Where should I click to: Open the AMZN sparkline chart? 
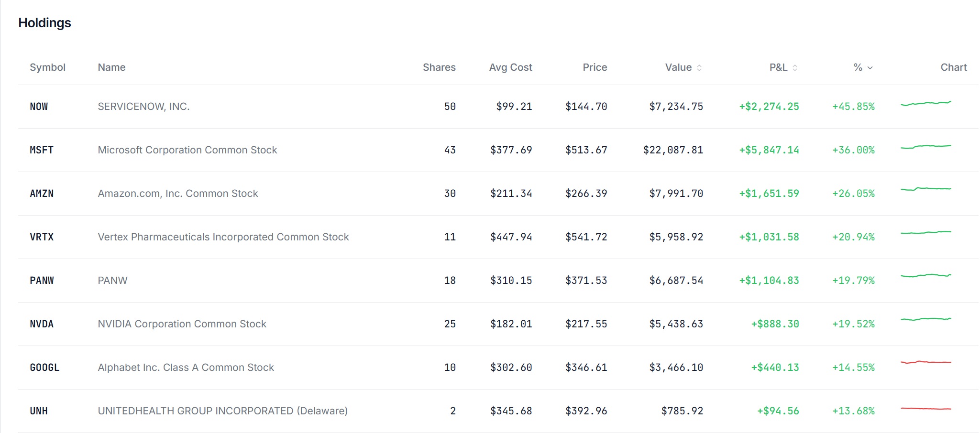(926, 189)
